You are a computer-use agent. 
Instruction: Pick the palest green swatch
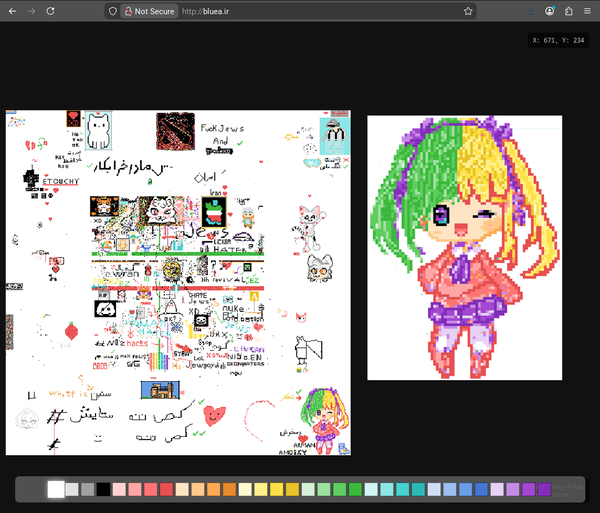click(308, 489)
